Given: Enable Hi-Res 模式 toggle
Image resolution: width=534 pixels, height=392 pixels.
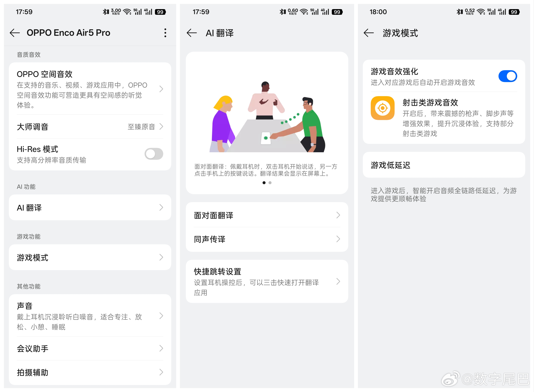Looking at the screenshot, I should pyautogui.click(x=154, y=154).
